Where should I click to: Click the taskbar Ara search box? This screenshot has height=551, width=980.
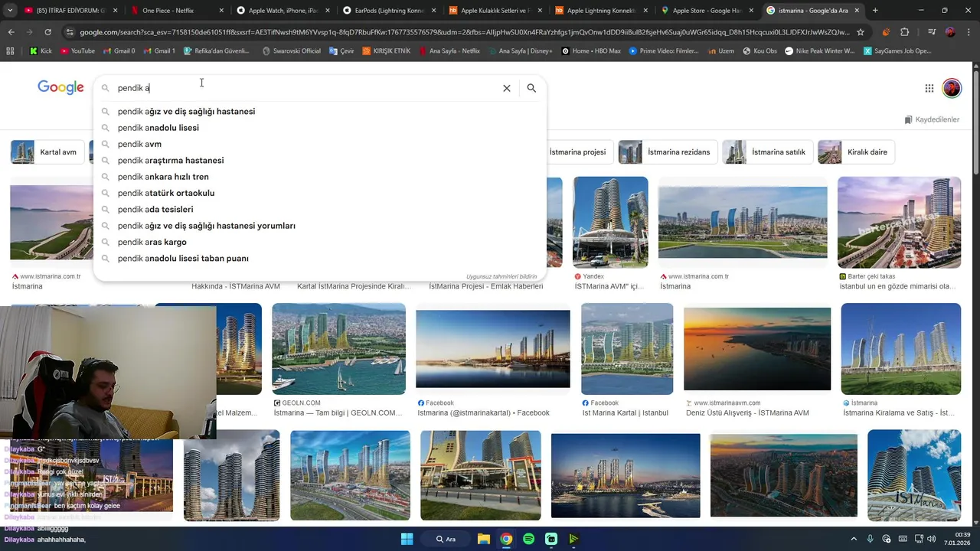[x=446, y=539]
